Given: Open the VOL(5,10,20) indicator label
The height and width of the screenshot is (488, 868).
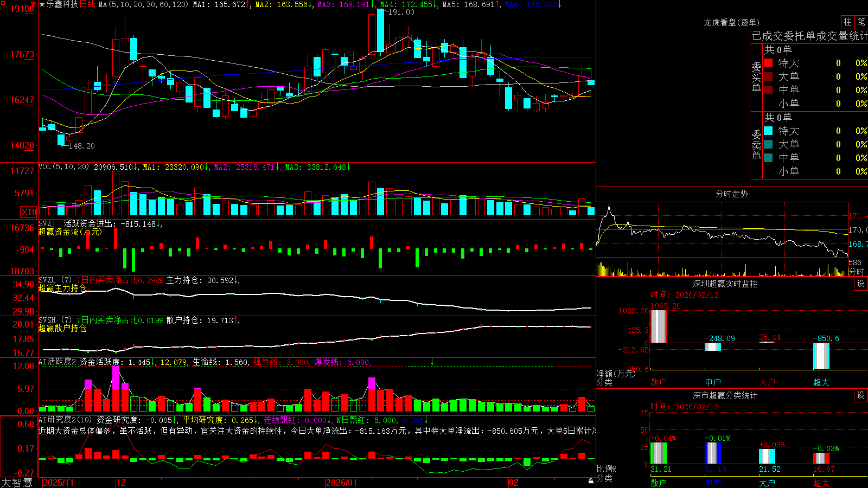Looking at the screenshot, I should point(63,167).
